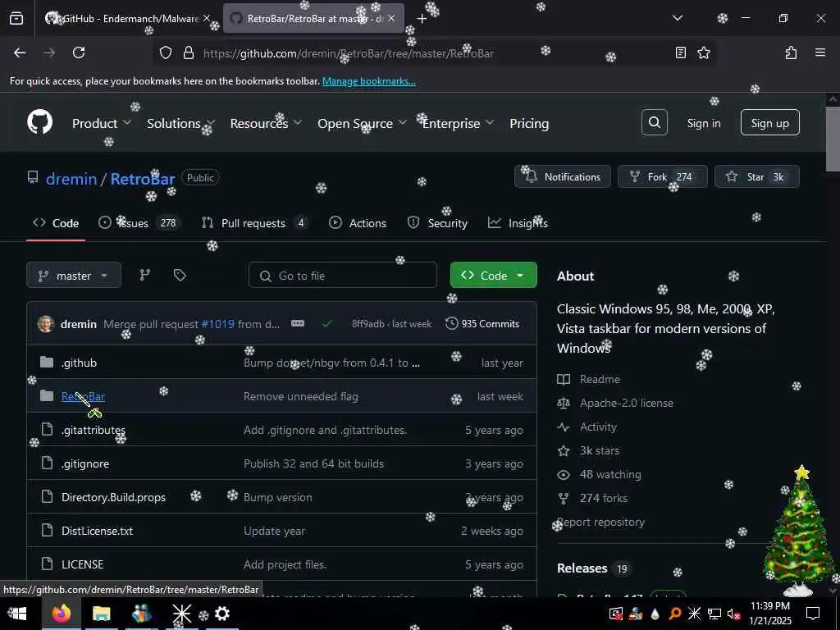Open the Pricing page link
Viewport: 840px width, 630px height.
(529, 123)
